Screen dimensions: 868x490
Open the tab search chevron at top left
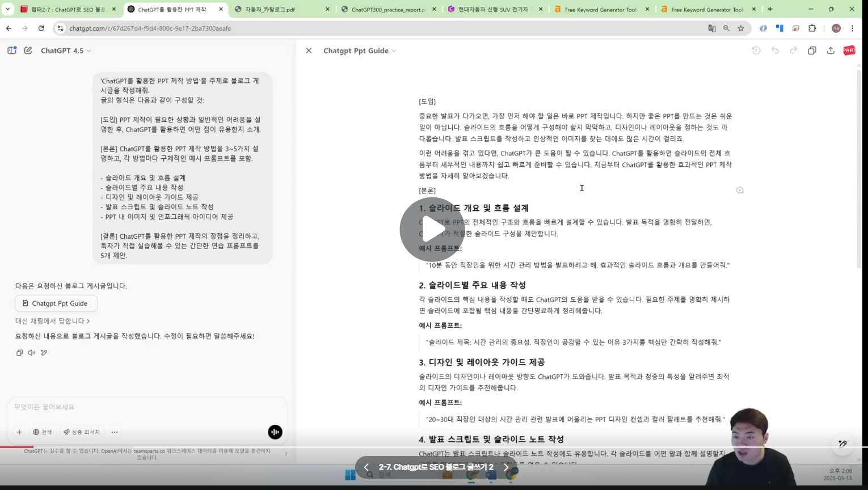(7, 9)
